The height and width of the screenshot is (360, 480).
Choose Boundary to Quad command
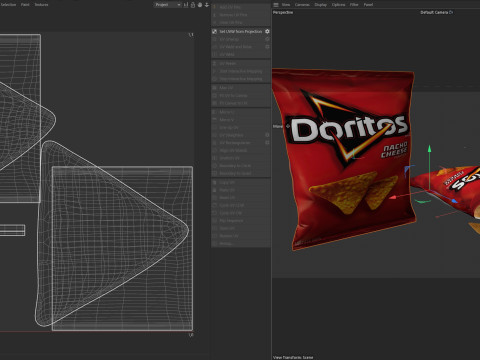point(241,173)
